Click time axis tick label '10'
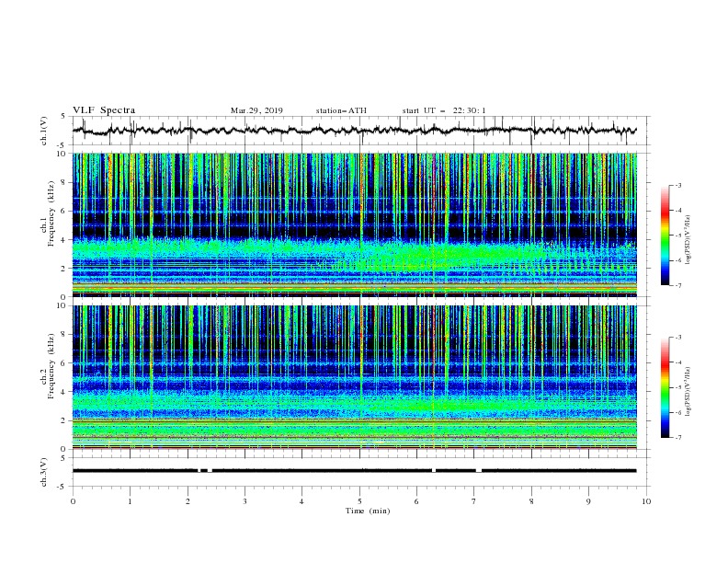The image size is (728, 563). [x=646, y=501]
